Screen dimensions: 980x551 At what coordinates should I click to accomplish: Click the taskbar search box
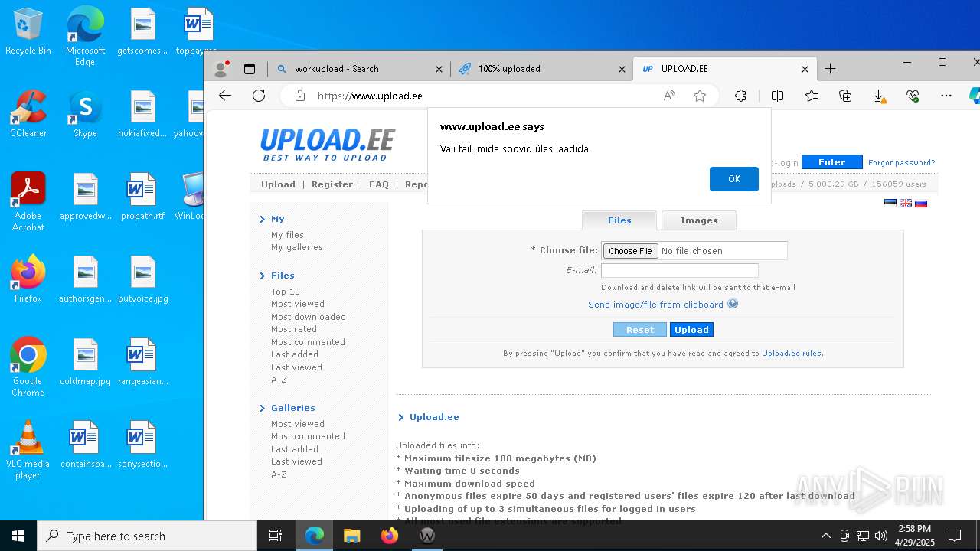tap(147, 536)
